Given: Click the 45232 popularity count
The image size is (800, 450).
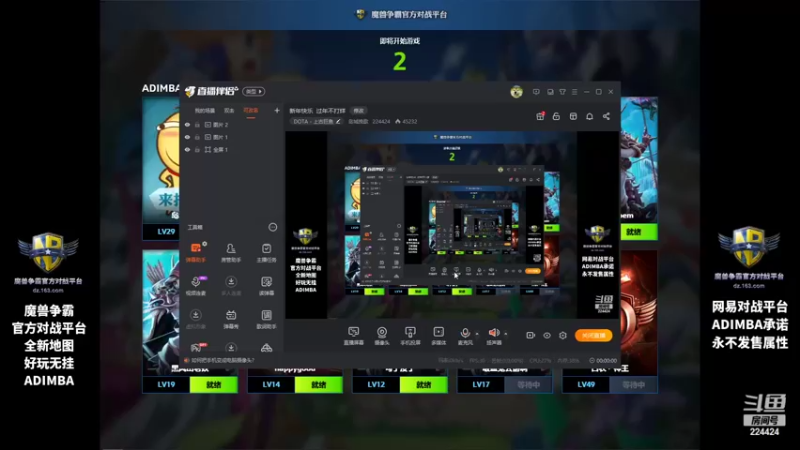Looking at the screenshot, I should 406,121.
